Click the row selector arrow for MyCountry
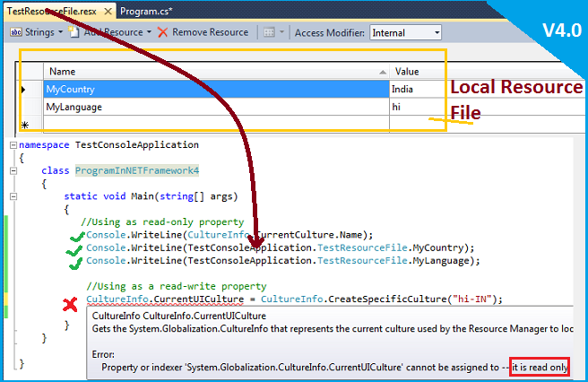This screenshot has width=588, height=382. coord(24,90)
